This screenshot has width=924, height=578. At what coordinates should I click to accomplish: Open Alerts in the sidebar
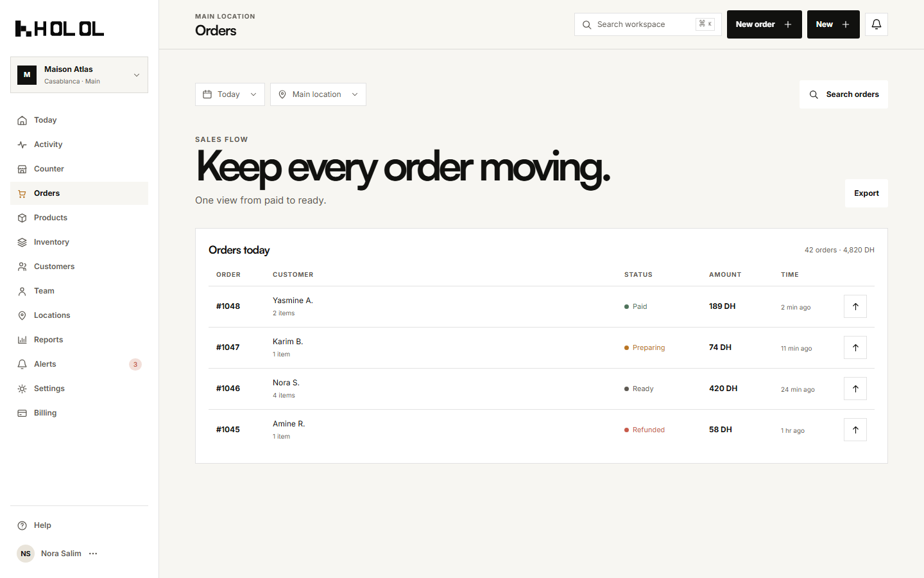coord(79,364)
